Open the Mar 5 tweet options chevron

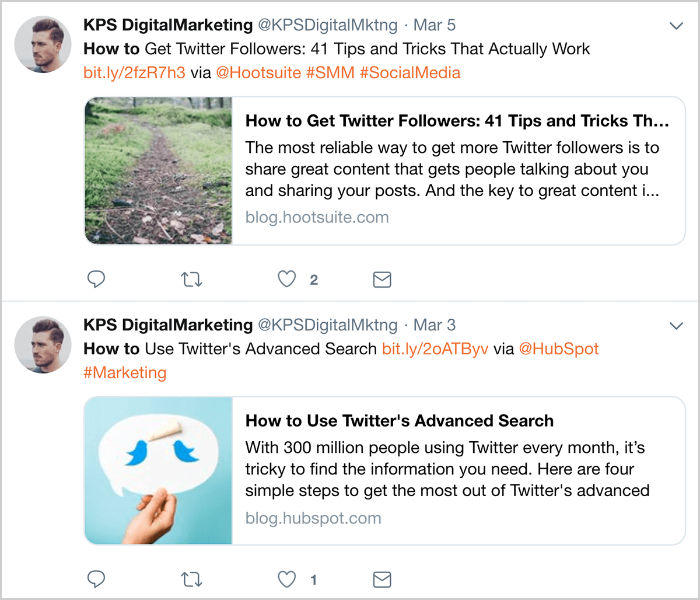click(676, 26)
